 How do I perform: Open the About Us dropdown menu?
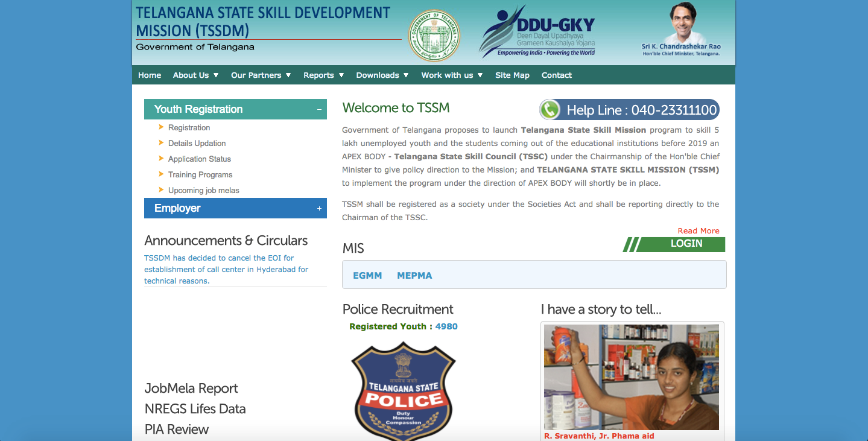(195, 75)
